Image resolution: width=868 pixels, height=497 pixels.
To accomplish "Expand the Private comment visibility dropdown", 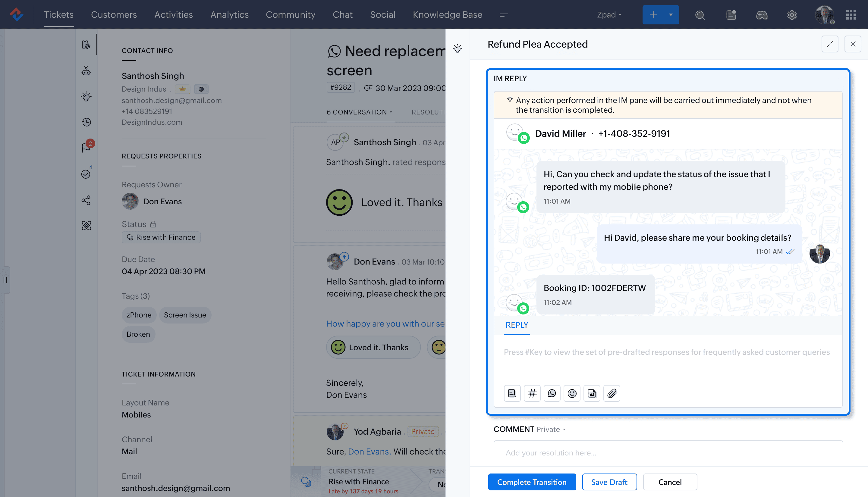I will point(551,430).
